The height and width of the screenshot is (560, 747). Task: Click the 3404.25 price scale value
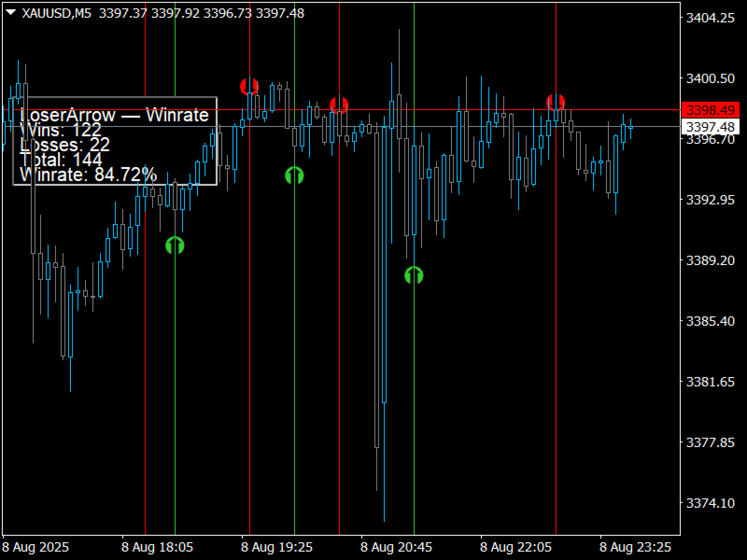[x=710, y=18]
